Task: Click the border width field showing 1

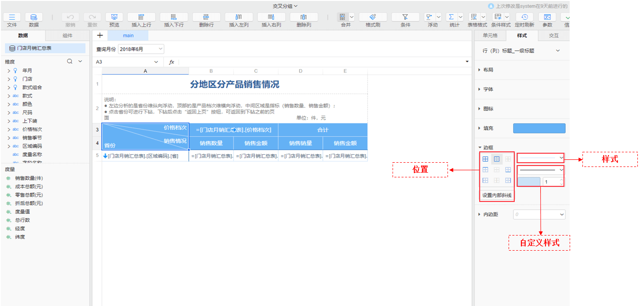Action: [x=550, y=182]
